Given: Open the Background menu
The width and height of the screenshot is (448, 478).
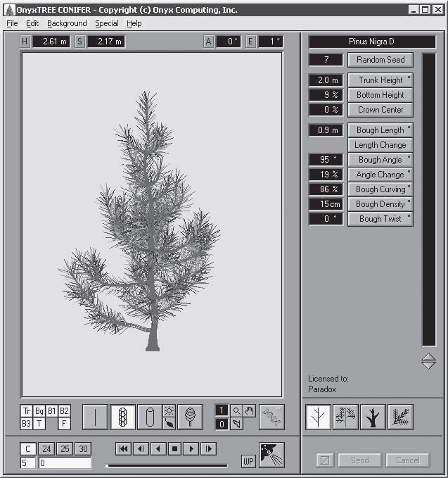Looking at the screenshot, I should coord(67,23).
